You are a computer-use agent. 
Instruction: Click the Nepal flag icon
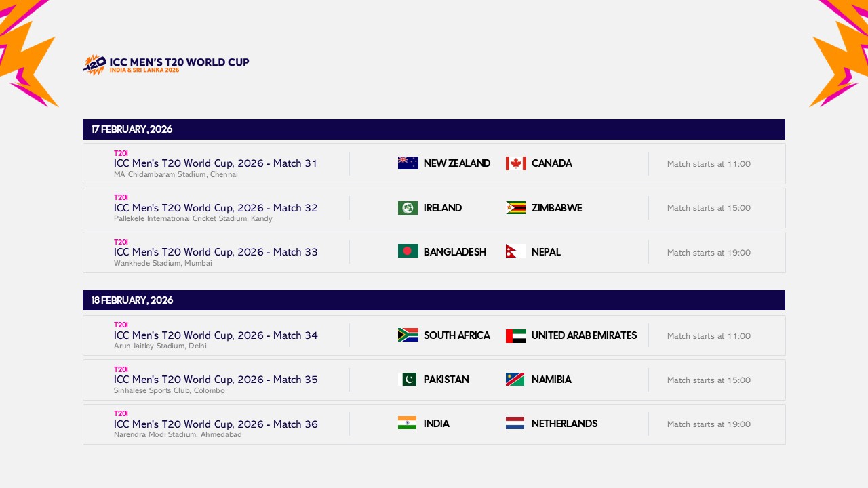tap(515, 251)
